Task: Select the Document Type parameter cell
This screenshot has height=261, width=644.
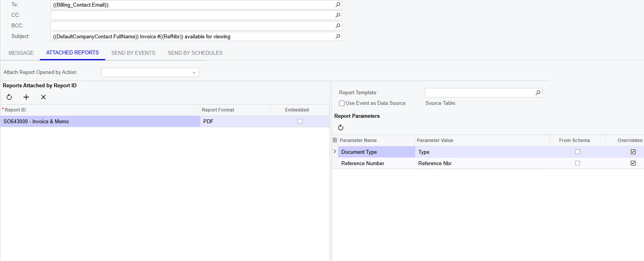Action: tap(376, 152)
